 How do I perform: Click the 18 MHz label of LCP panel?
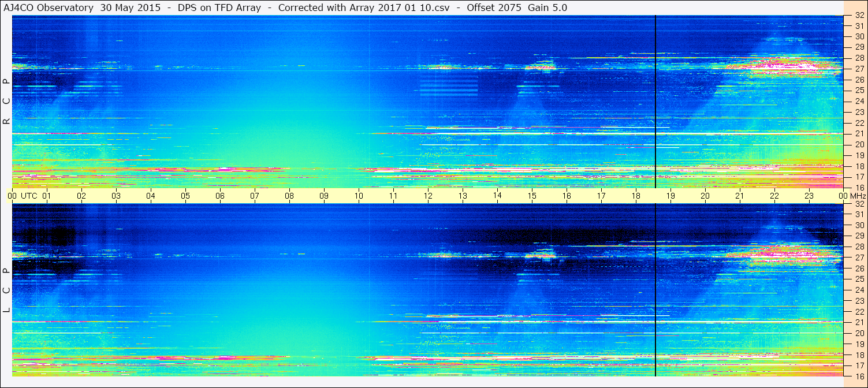[x=859, y=355]
